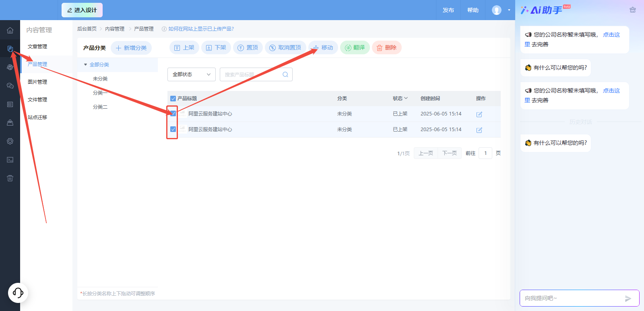
Task: Click the search magnifier icon
Action: [x=285, y=74]
